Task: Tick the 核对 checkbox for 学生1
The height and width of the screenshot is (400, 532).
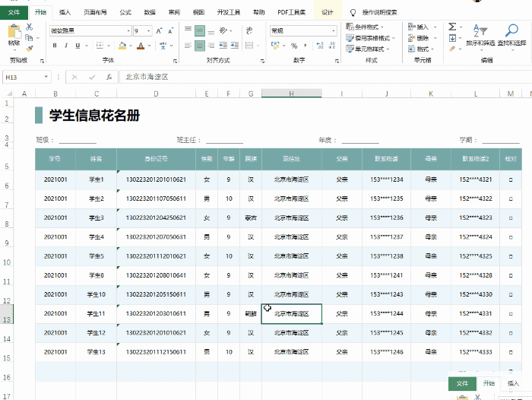Action: pyautogui.click(x=510, y=179)
